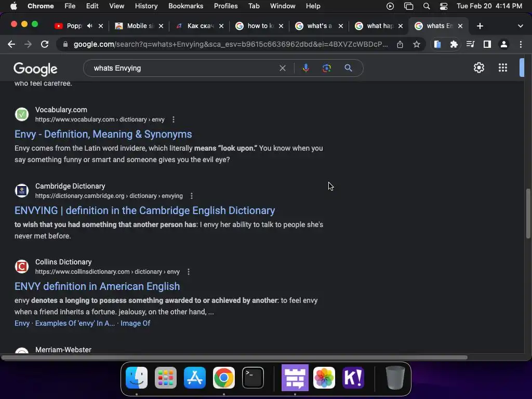Image resolution: width=532 pixels, height=399 pixels.
Task: Open Control Center in the menu bar
Action: [x=444, y=6]
